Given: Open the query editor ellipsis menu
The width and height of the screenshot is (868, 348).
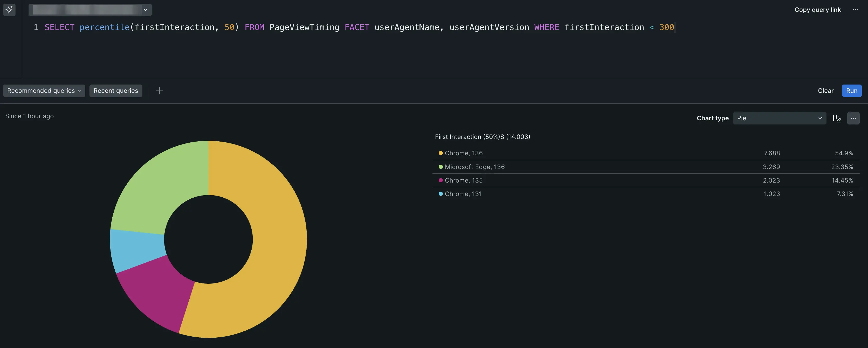Looking at the screenshot, I should 855,10.
